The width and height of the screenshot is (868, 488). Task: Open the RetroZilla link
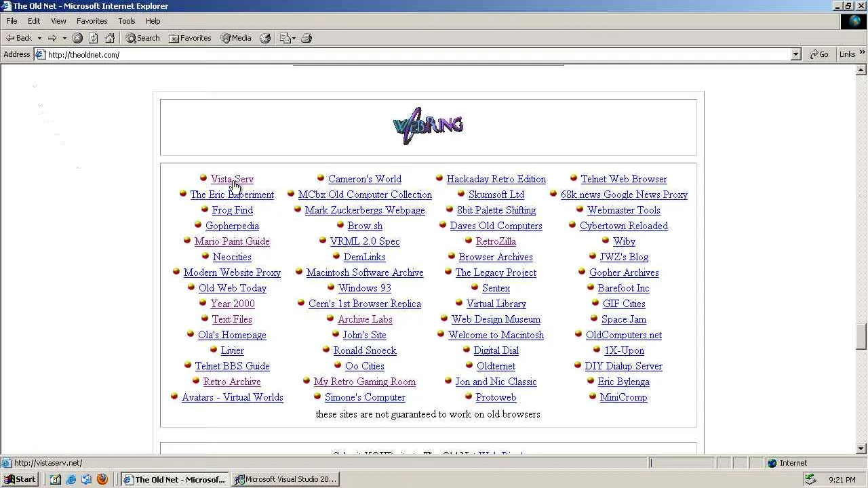click(496, 241)
